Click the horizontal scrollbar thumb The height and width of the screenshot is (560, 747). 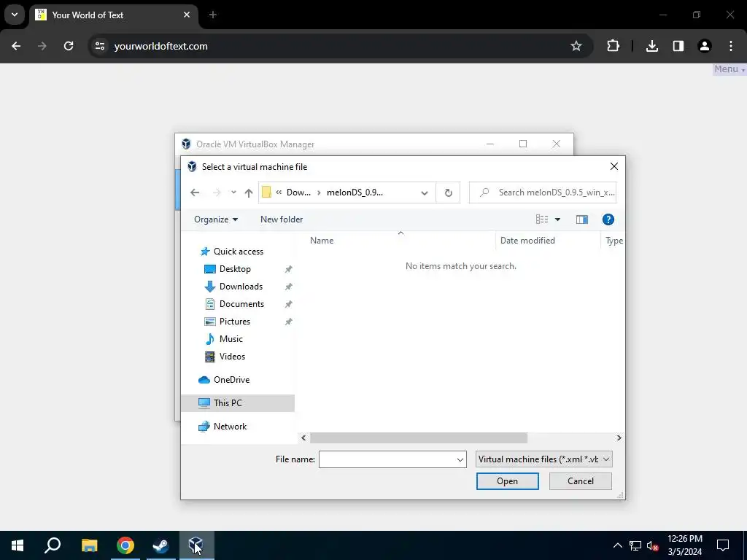[418, 437]
